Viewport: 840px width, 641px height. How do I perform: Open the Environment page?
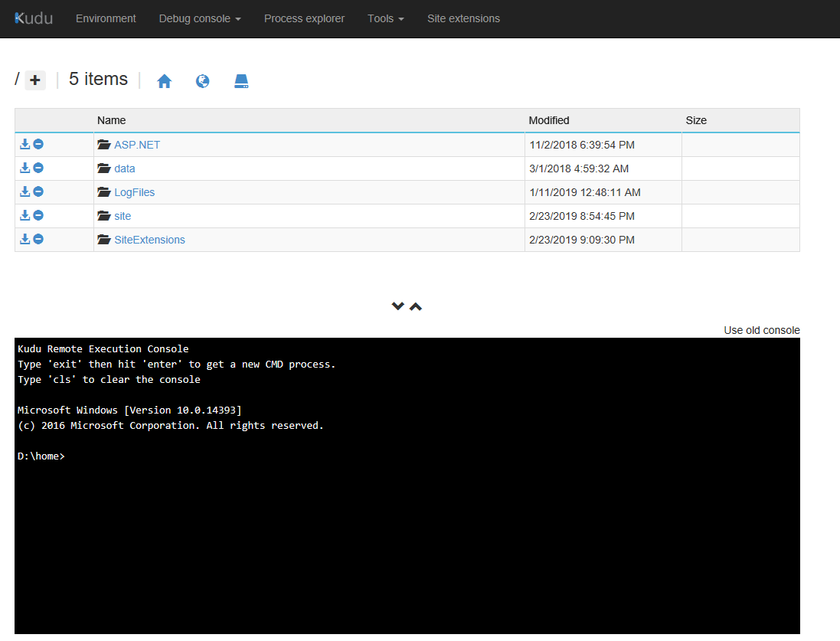(106, 18)
